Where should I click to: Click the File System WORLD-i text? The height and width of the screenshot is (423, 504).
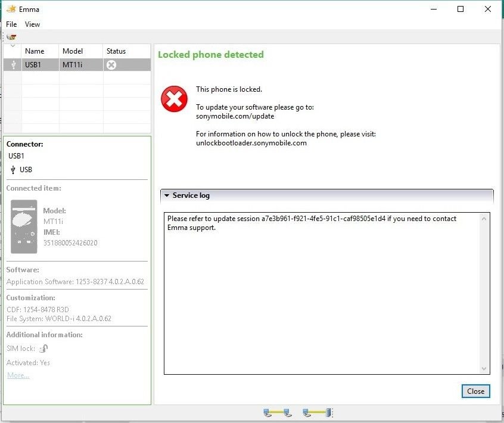(x=59, y=319)
